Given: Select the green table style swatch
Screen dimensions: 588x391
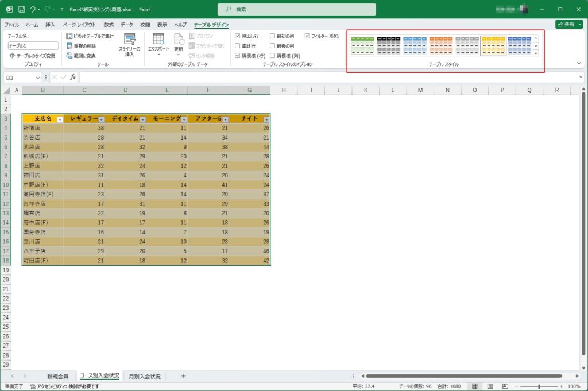Looking at the screenshot, I should 362,46.
